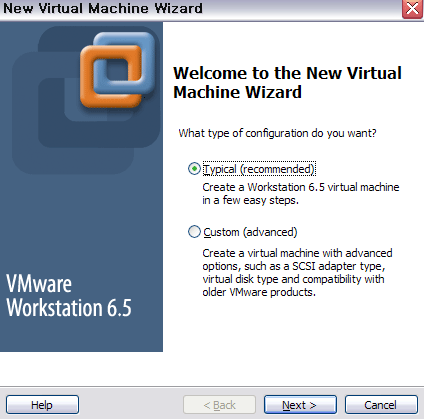Click the faded watermark logo in sidebar
The image size is (424, 419).
pos(86,100)
